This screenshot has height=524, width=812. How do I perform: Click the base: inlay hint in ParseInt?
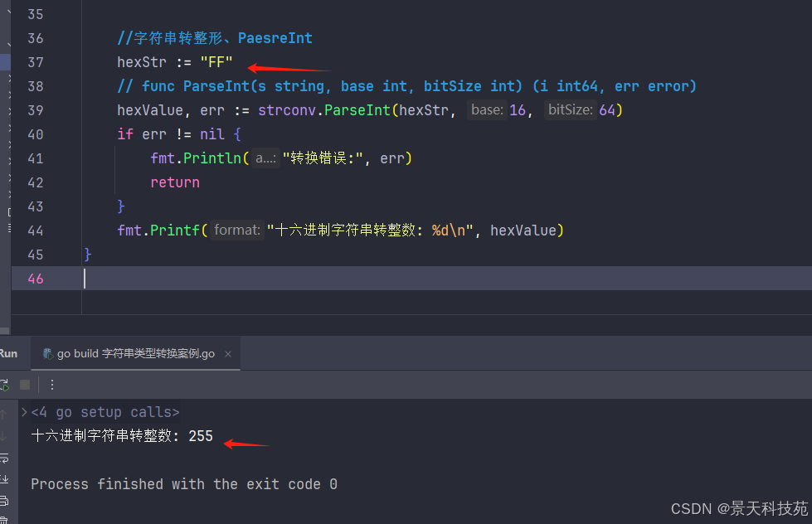[x=486, y=110]
